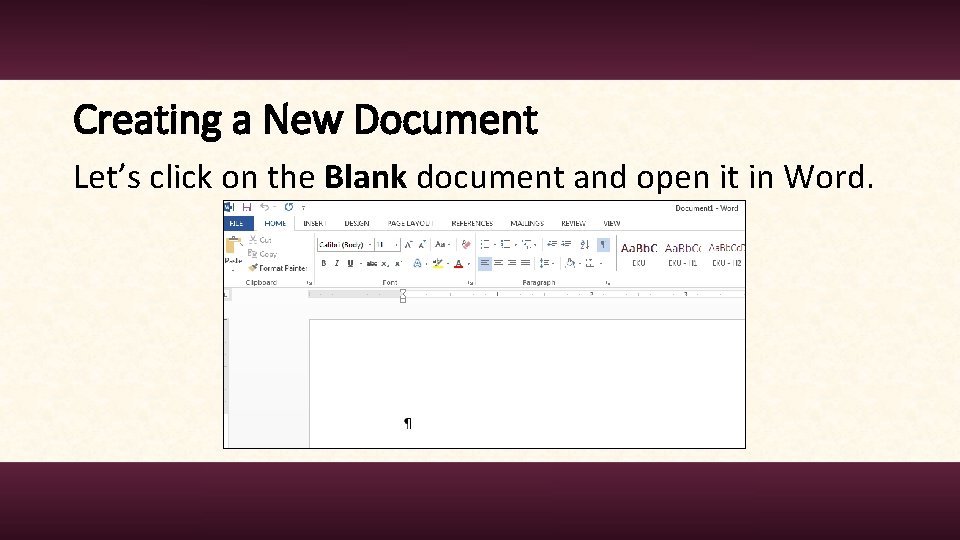Open the FILE tab

tap(238, 223)
